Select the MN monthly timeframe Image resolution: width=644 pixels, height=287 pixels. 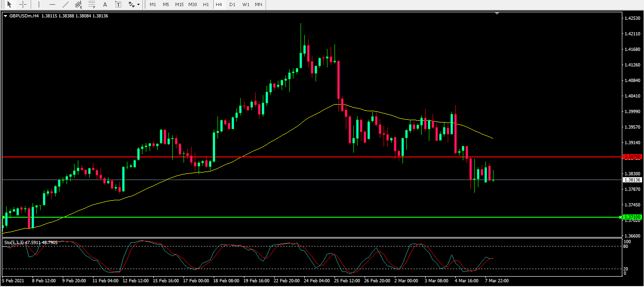click(259, 4)
